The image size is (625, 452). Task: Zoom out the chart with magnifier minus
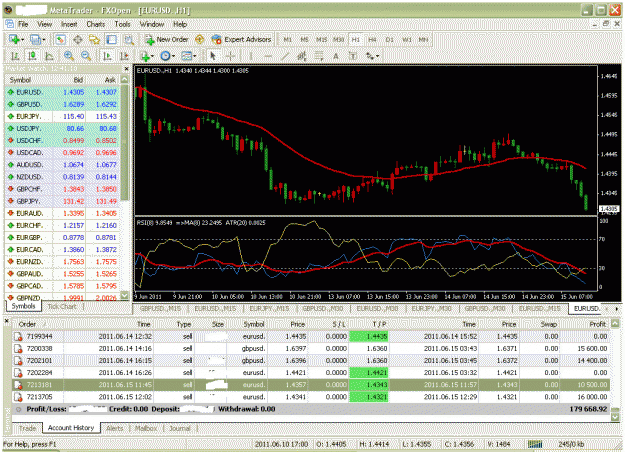click(86, 56)
